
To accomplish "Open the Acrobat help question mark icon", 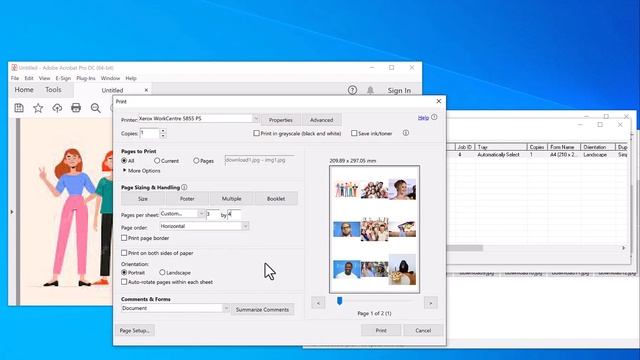I will [353, 90].
